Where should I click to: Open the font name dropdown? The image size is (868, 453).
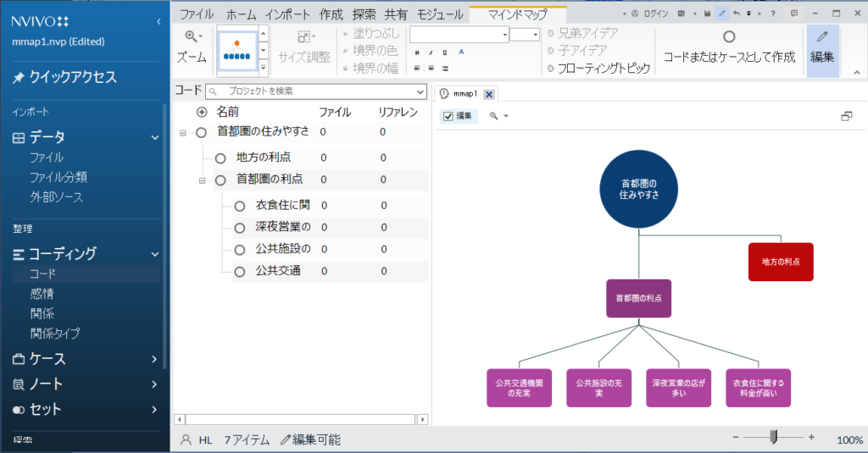504,35
